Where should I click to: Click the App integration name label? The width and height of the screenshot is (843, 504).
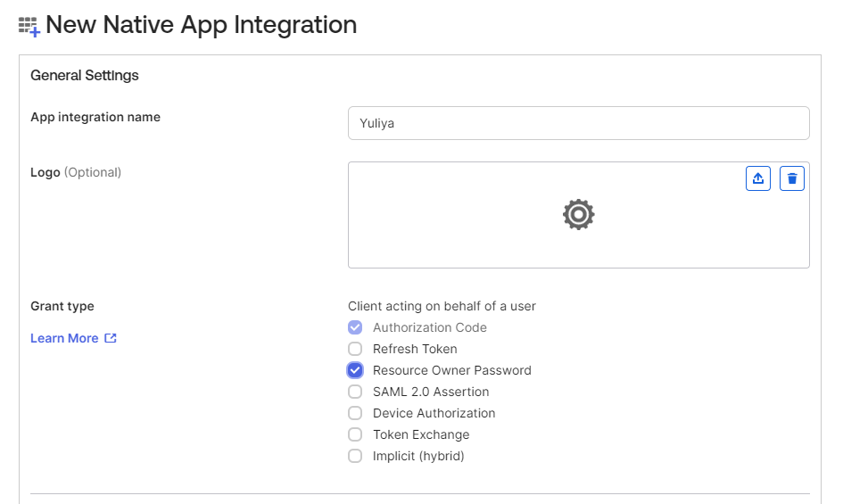click(95, 117)
